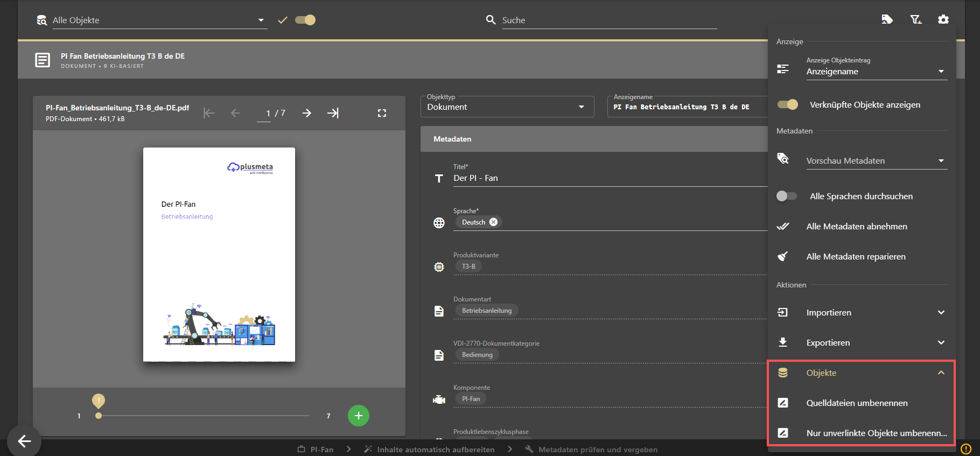Screen dimensions: 980x456
Task: Select Nur unverlinkte Objekte umbenennen
Action: (x=862, y=433)
